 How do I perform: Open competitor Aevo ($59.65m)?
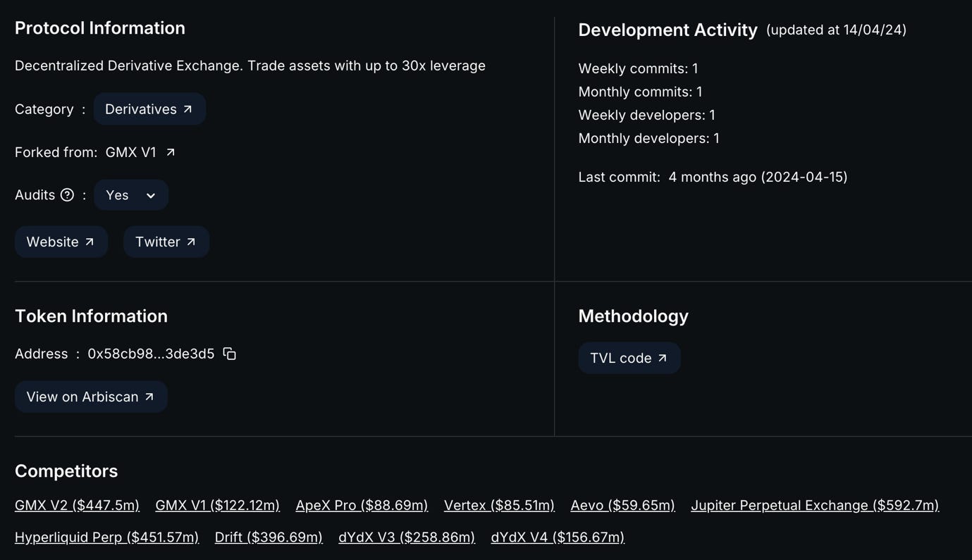[x=622, y=505]
